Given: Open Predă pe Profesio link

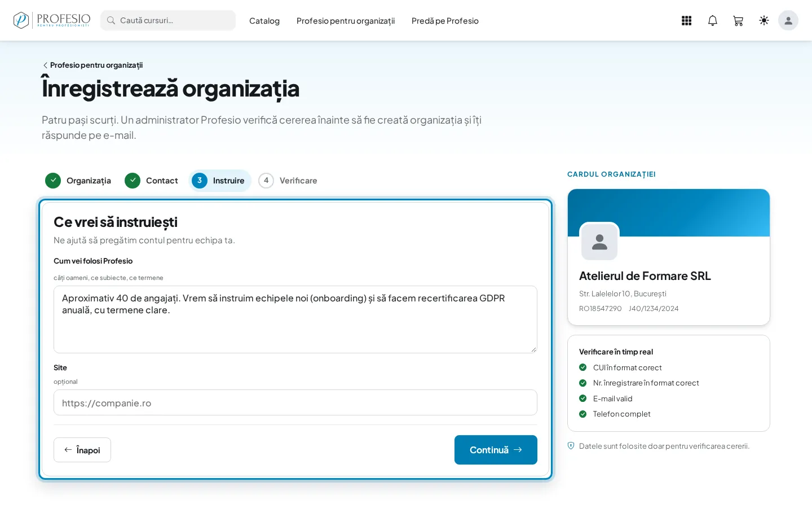Looking at the screenshot, I should coord(445,21).
